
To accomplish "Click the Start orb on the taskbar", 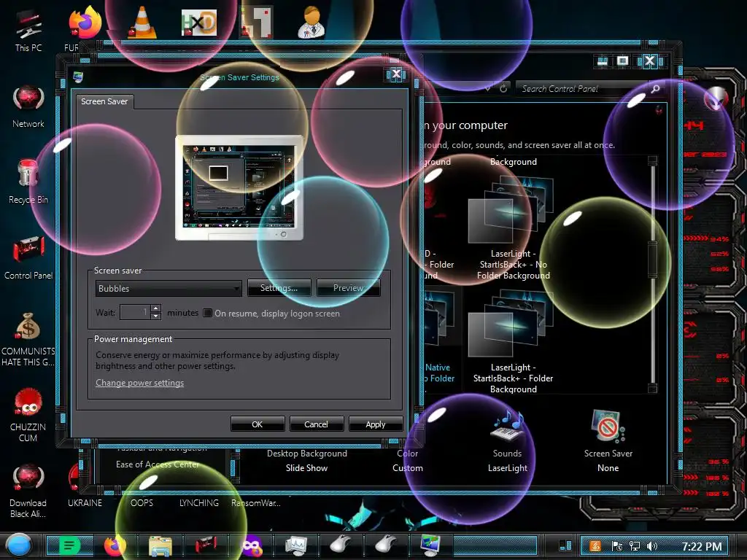I will 19,545.
